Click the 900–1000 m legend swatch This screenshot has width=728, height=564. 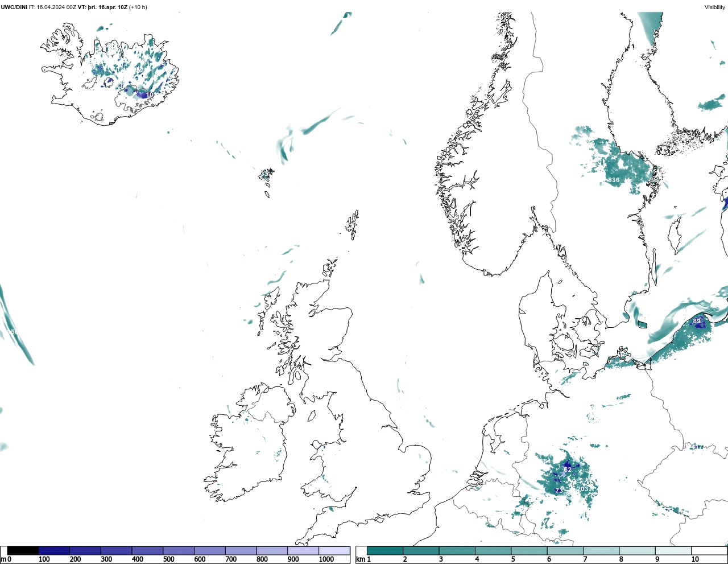pyautogui.click(x=303, y=551)
